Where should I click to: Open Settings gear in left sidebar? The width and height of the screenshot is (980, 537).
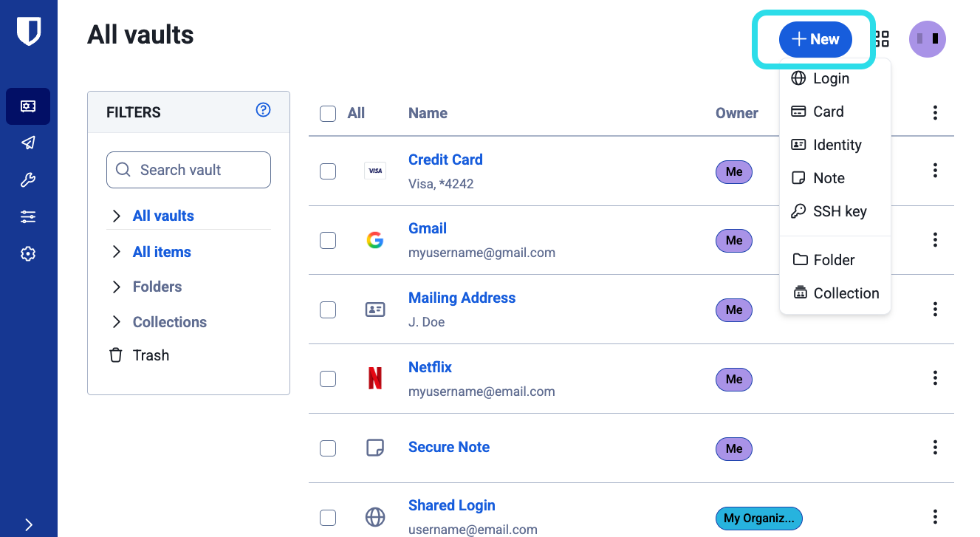tap(28, 254)
